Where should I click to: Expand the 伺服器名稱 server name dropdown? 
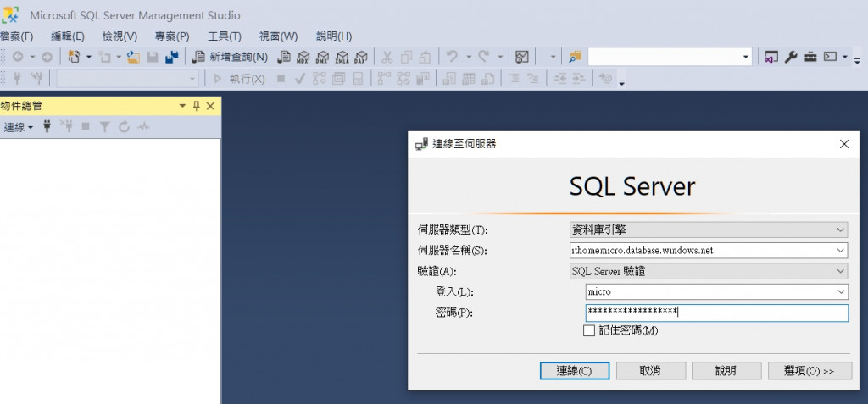(x=841, y=250)
